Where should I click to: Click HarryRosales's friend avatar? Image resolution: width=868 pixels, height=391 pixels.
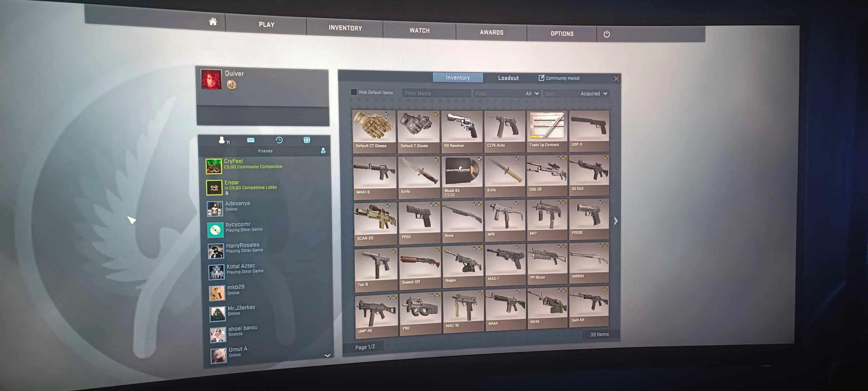[216, 251]
